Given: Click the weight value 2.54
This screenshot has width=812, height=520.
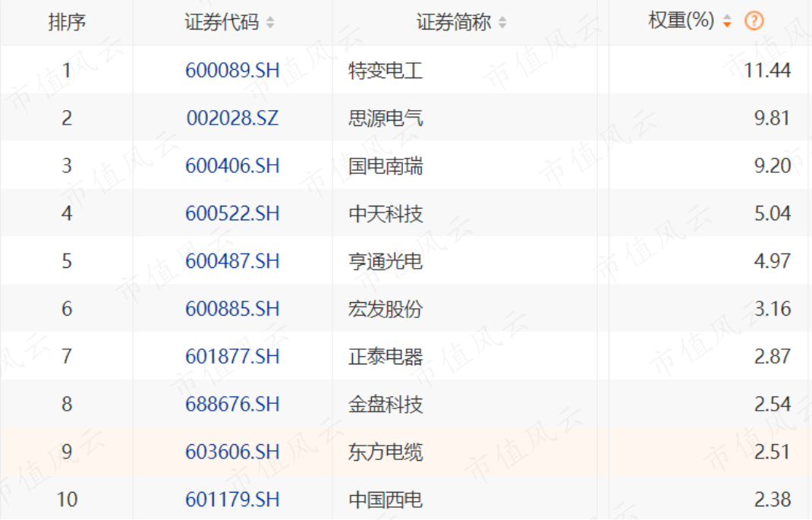Looking at the screenshot, I should (772, 404).
